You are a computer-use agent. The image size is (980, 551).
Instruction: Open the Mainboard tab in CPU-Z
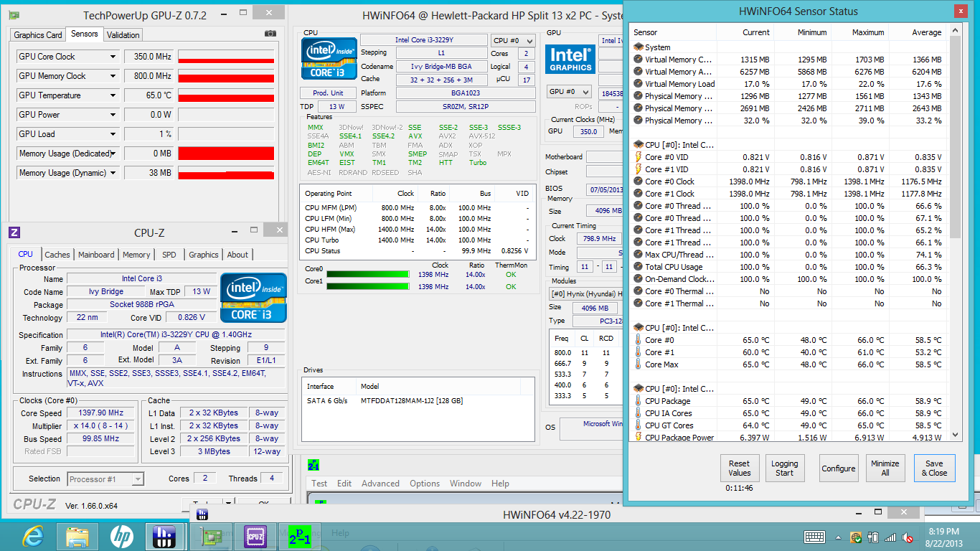(x=96, y=255)
